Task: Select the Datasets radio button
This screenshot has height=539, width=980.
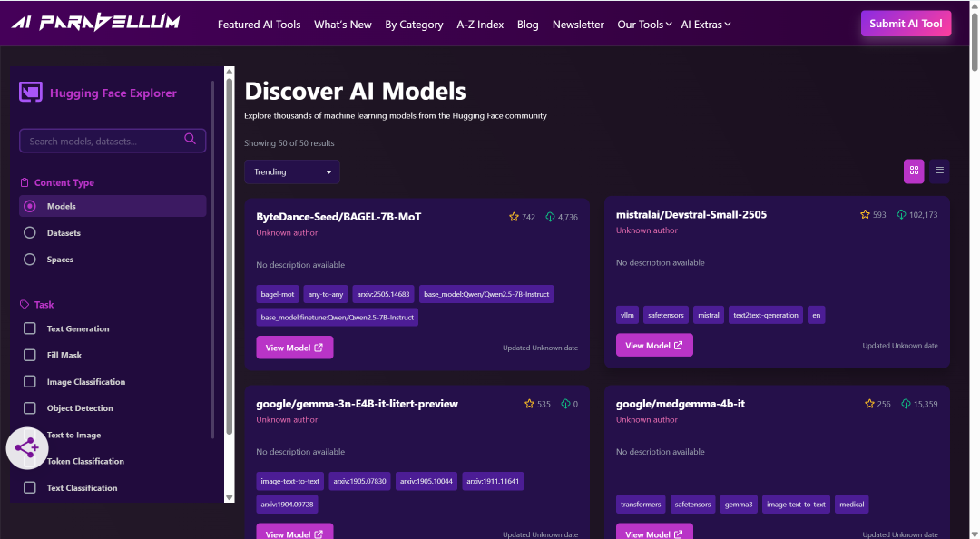Action: (29, 232)
